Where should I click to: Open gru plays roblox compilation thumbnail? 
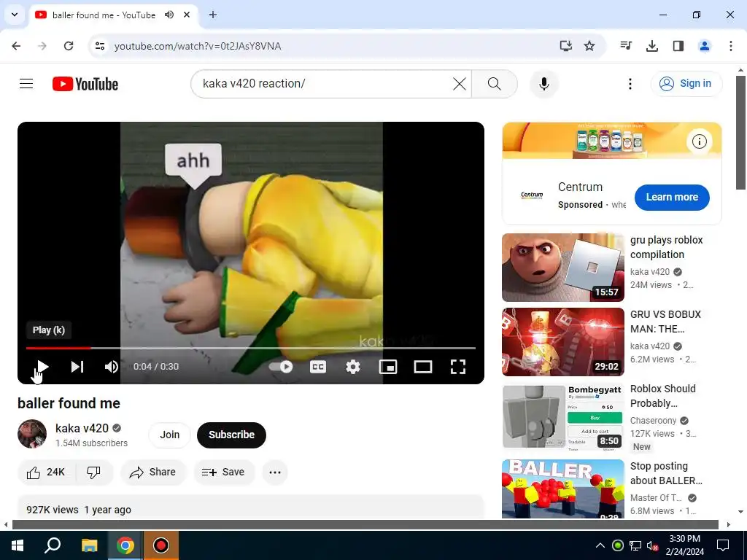(563, 267)
